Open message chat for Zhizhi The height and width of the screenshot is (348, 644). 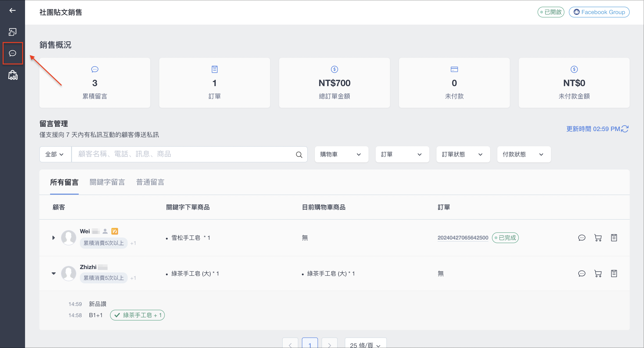pyautogui.click(x=581, y=274)
